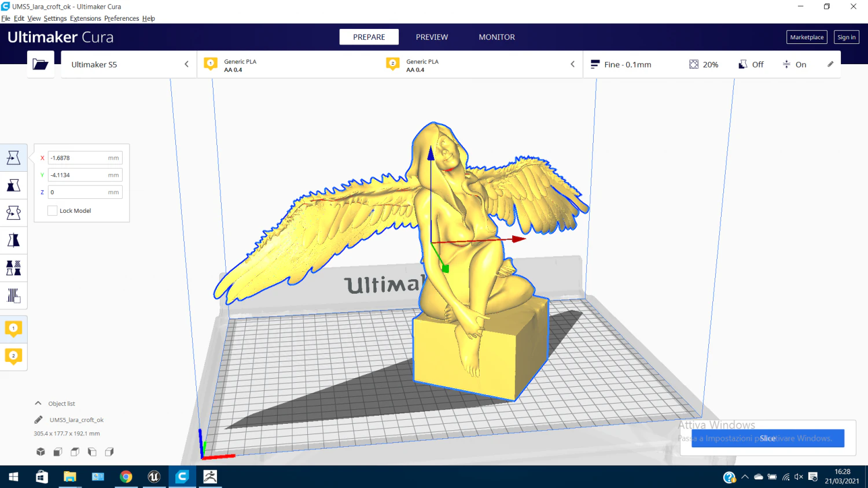The width and height of the screenshot is (868, 488).
Task: Assign model to Extruder 2
Action: pos(13,356)
